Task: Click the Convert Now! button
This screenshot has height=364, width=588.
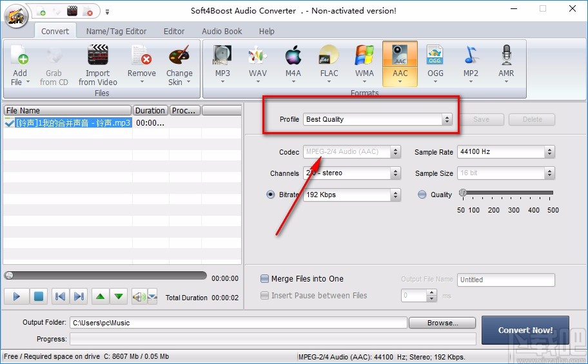Action: pyautogui.click(x=525, y=330)
